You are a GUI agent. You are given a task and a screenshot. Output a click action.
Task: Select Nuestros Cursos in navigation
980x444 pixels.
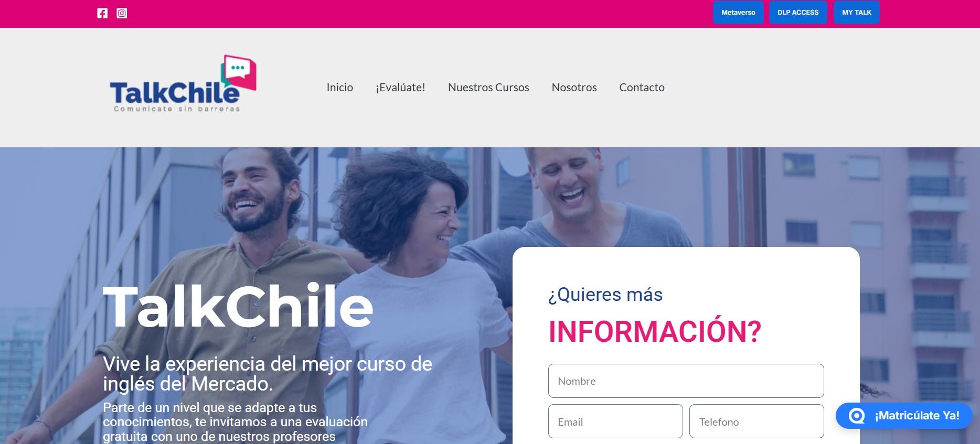click(x=488, y=88)
